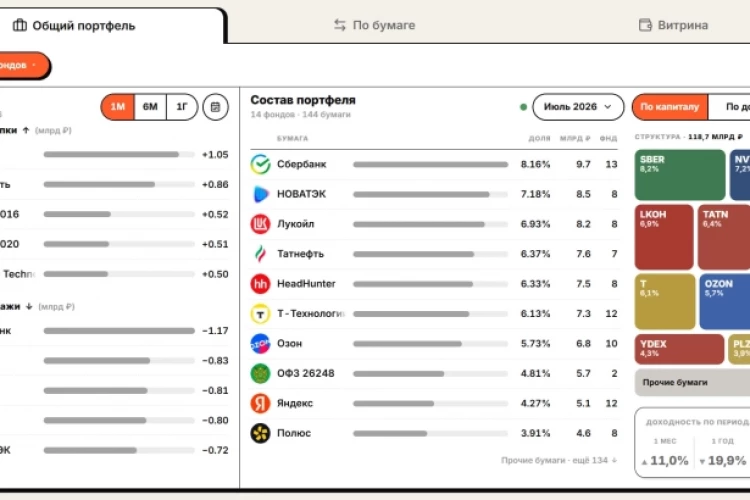Viewport: 750px width, 500px height.
Task: Expand Прочие бумаги - ещё 134 link
Action: click(x=559, y=460)
